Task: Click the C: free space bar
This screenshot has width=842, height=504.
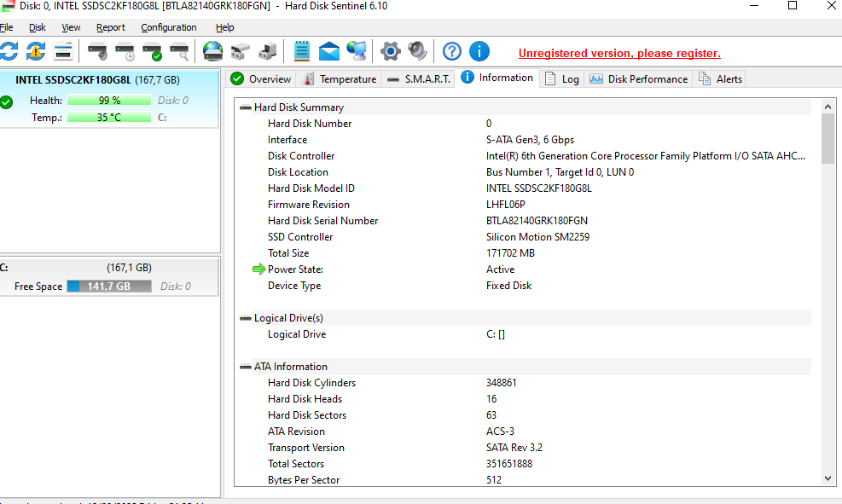Action: pos(108,287)
